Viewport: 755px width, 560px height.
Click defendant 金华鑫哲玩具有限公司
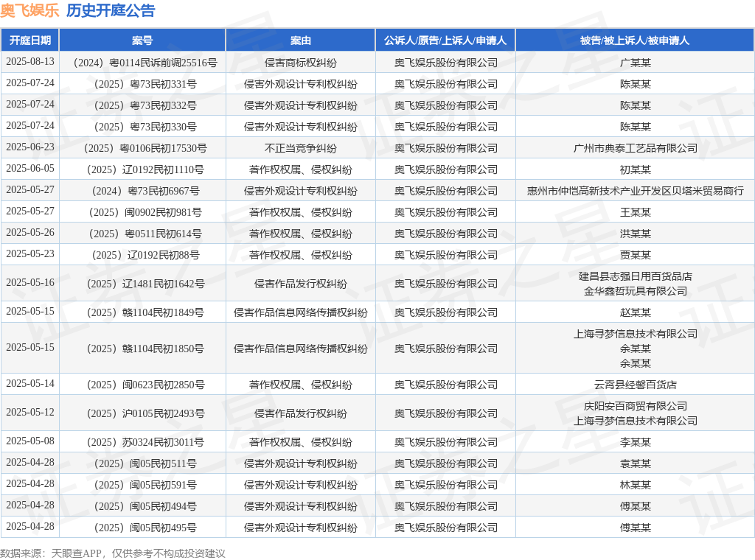click(635, 291)
